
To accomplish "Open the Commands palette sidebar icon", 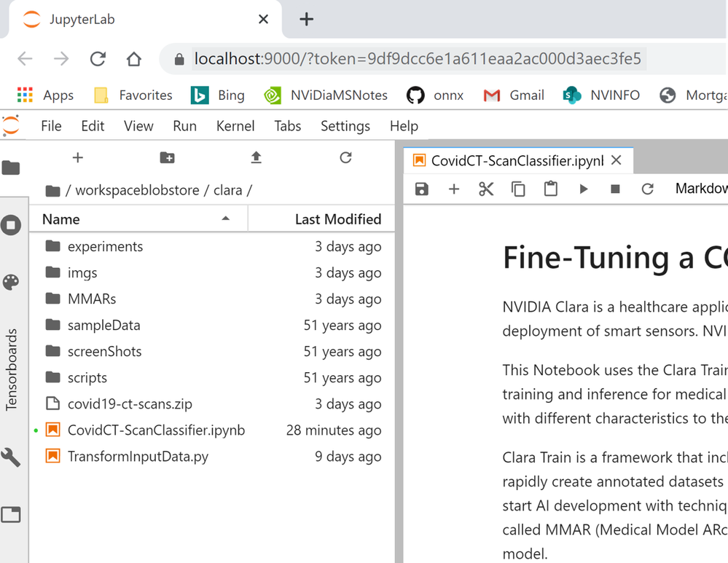I will click(x=11, y=282).
